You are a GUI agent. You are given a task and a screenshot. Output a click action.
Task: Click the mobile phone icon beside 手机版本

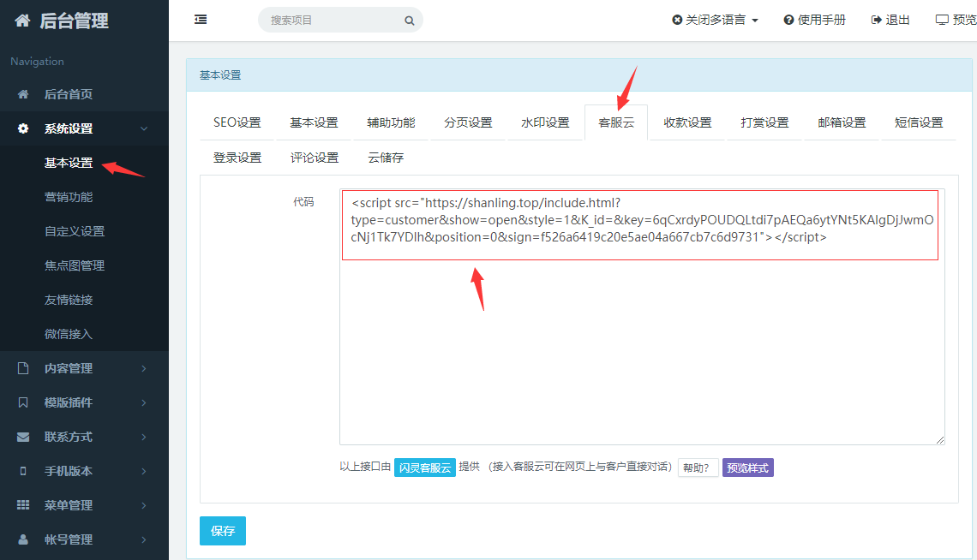pyautogui.click(x=23, y=471)
